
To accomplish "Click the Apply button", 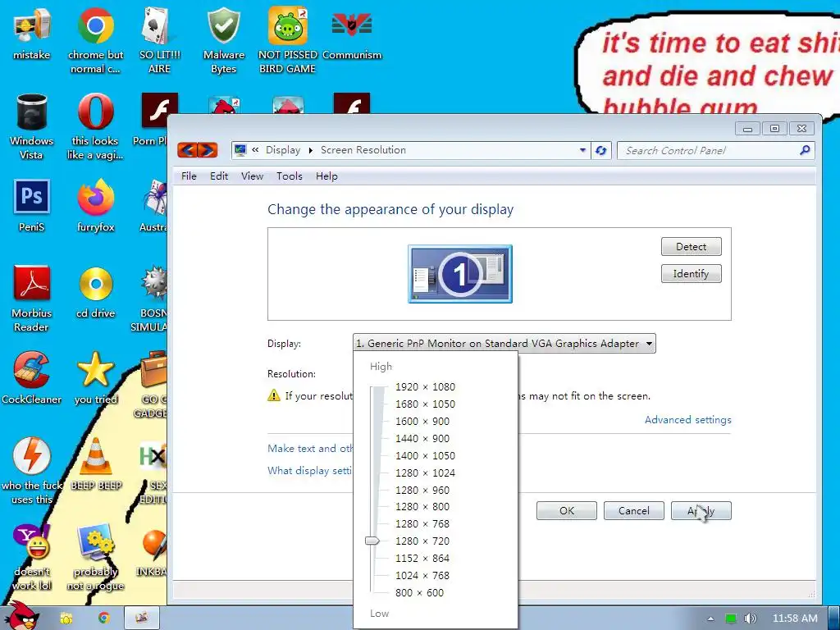I will tap(701, 510).
